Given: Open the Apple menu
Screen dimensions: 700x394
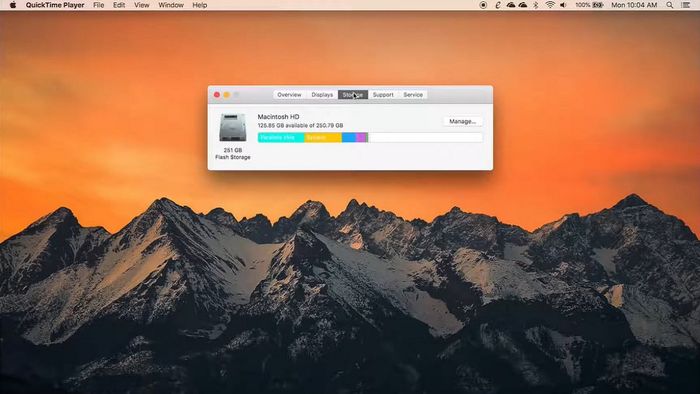Looking at the screenshot, I should pyautogui.click(x=12, y=5).
